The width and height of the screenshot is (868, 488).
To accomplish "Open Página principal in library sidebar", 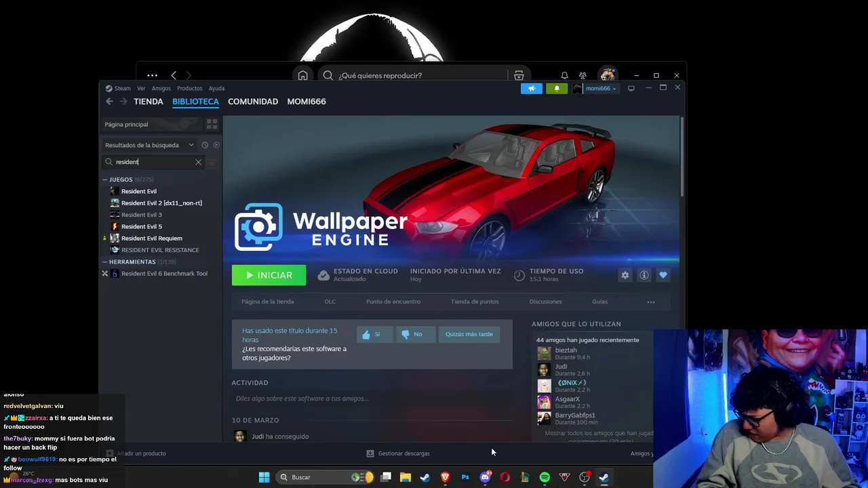I will [152, 124].
